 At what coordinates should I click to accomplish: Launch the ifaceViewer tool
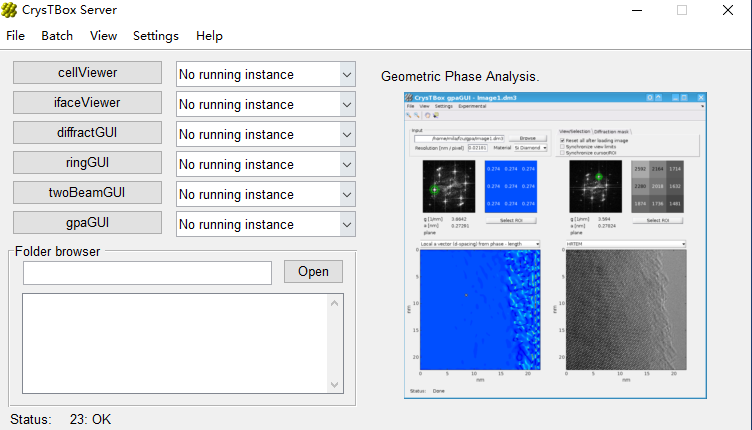pyautogui.click(x=87, y=103)
